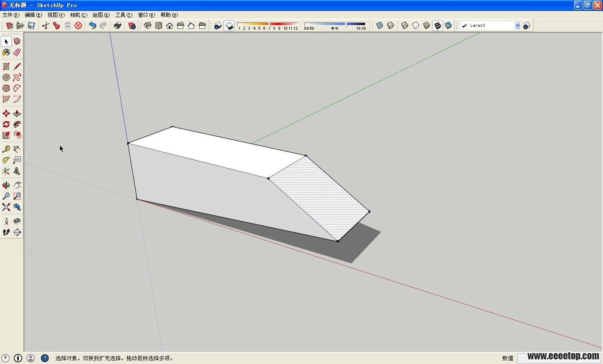The width and height of the screenshot is (603, 364).
Task: Select the Freehand drawing tool
Action: point(17,77)
